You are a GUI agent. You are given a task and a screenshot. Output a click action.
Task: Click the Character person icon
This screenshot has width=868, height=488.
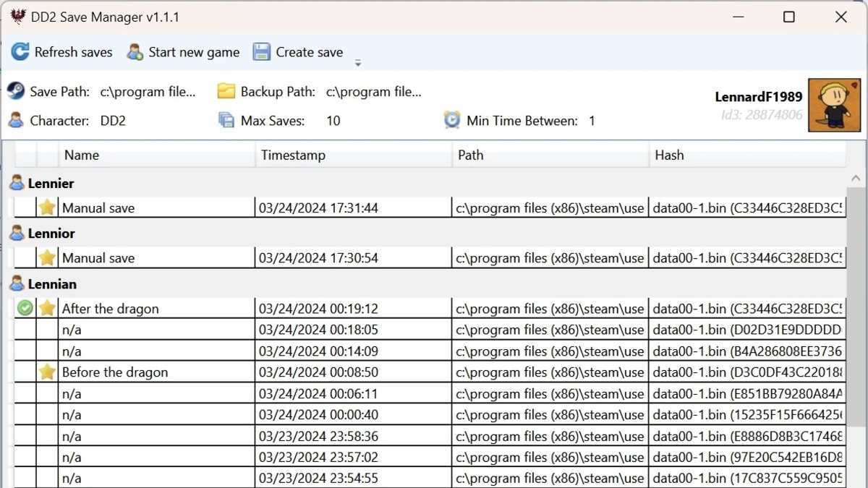(15, 120)
